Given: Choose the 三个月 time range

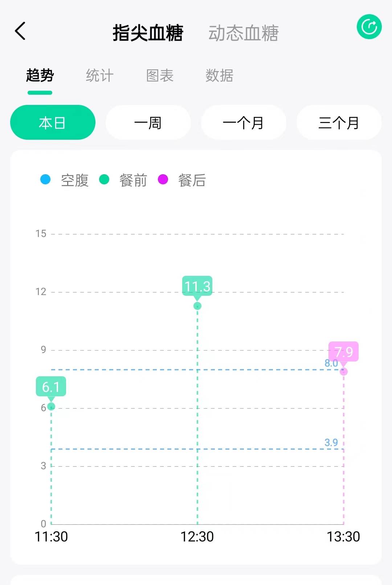Looking at the screenshot, I should [x=339, y=122].
